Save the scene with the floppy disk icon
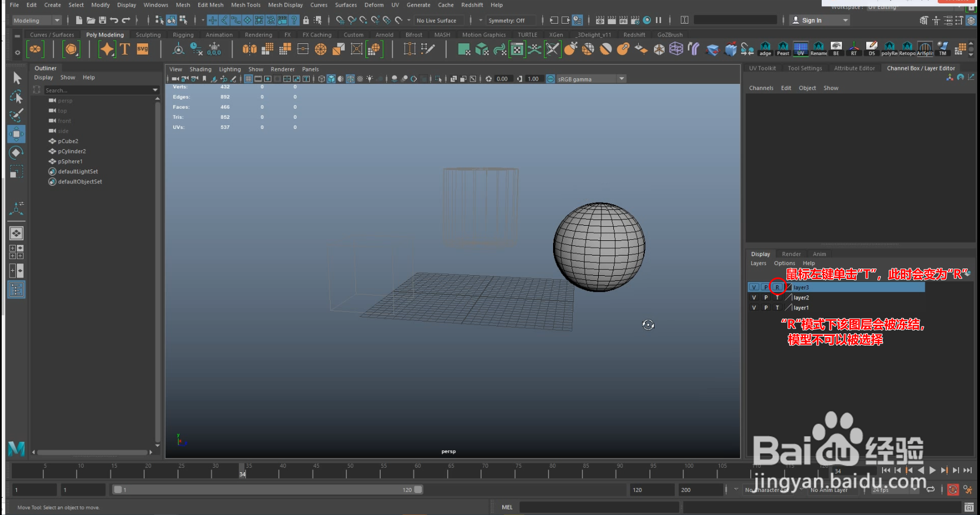This screenshot has width=980, height=515. [103, 20]
